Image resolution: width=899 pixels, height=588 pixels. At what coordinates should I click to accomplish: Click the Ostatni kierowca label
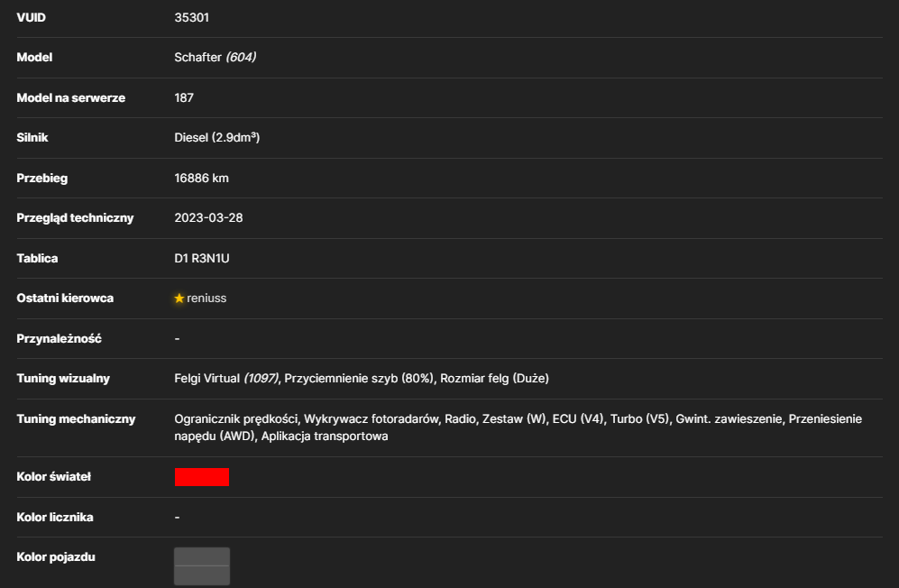click(65, 299)
